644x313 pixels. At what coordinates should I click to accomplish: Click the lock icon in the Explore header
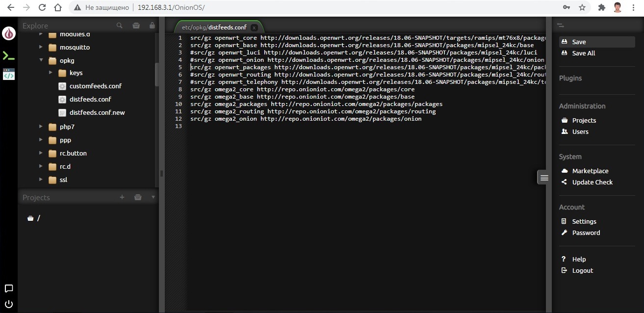click(152, 26)
